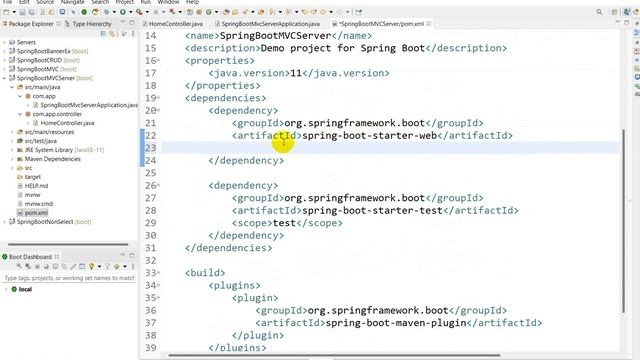The height and width of the screenshot is (360, 640).
Task: Click the editor horizontal scrollbar
Action: click(334, 356)
